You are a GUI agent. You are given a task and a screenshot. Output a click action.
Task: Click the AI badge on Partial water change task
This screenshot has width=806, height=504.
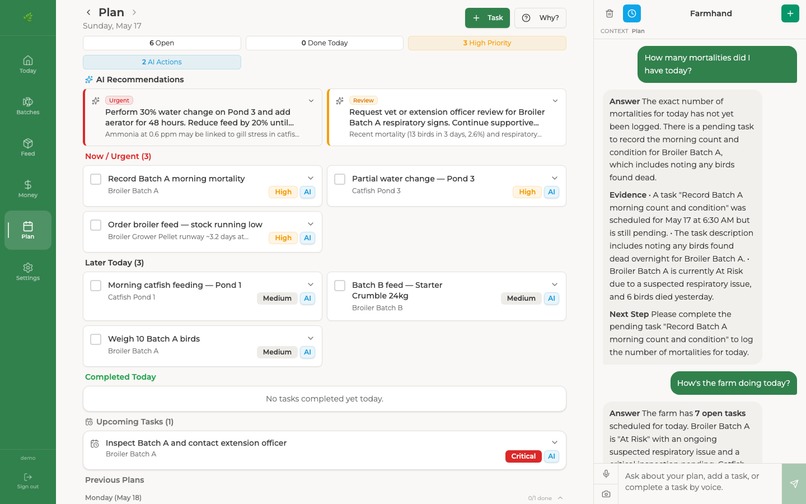click(551, 192)
